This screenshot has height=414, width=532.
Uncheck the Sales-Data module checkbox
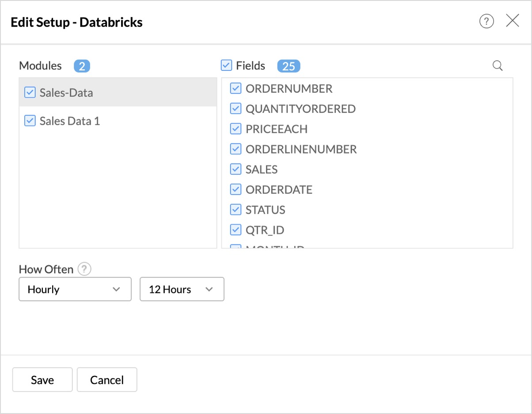tap(30, 92)
